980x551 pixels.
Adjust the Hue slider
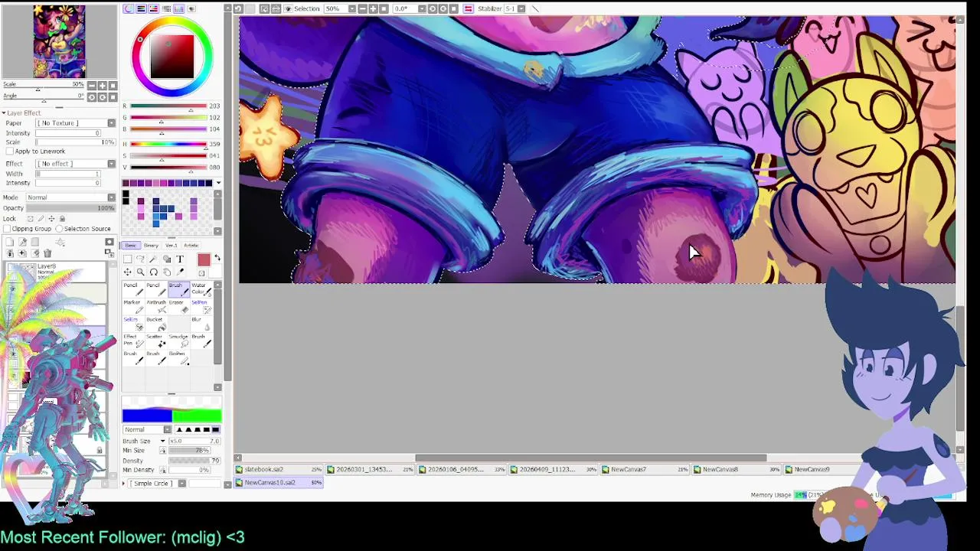(168, 144)
